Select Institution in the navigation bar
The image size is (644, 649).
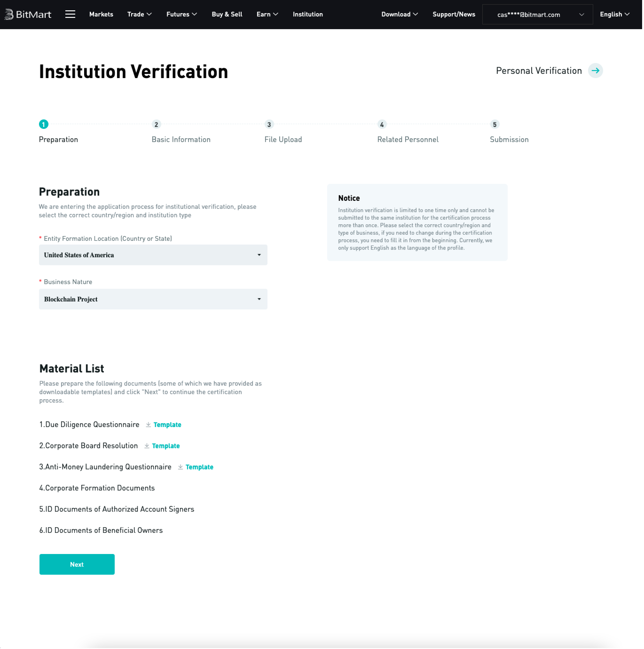[x=308, y=14]
